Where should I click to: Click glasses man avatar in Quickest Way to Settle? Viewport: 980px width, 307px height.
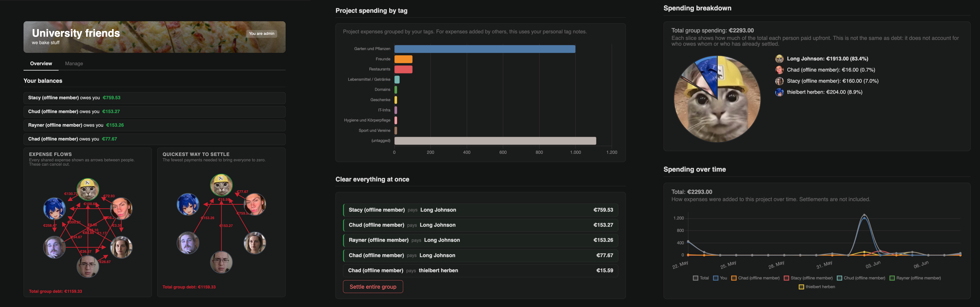pos(221,262)
